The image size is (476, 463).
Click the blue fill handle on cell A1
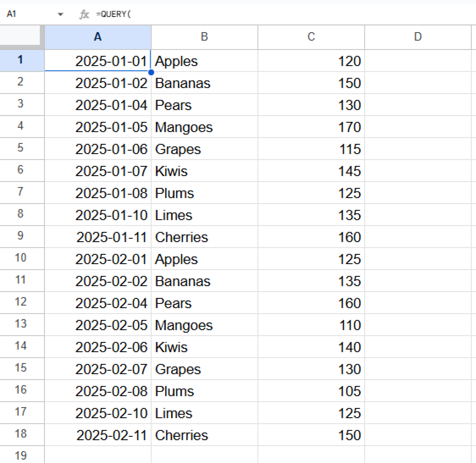click(x=151, y=72)
